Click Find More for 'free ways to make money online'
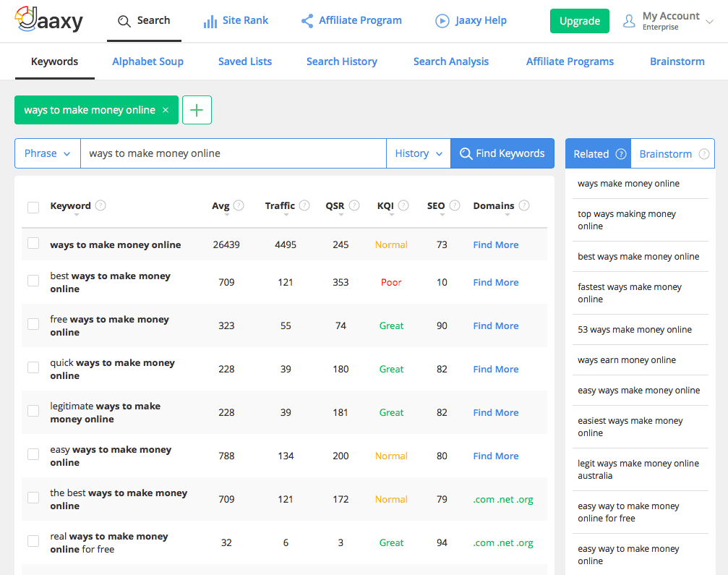 496,325
